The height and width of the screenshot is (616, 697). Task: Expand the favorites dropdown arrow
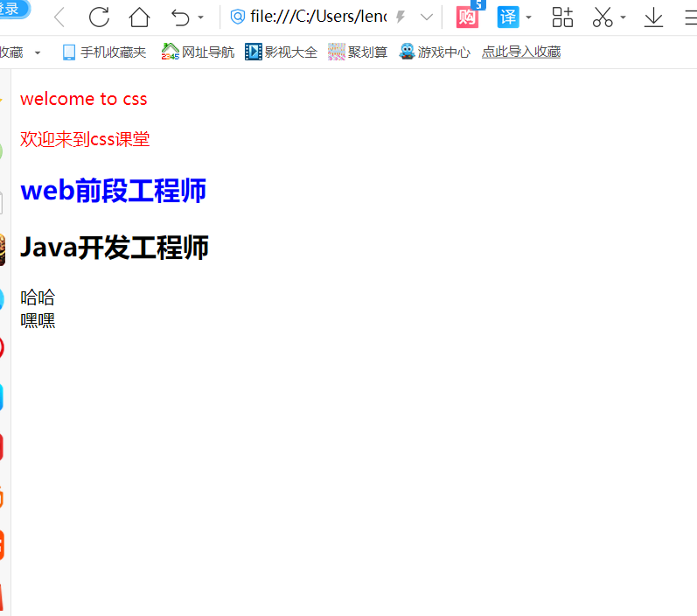[38, 52]
